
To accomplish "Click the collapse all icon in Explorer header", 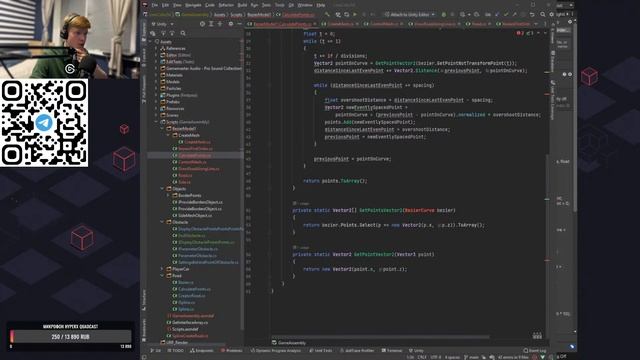I will pyautogui.click(x=220, y=24).
